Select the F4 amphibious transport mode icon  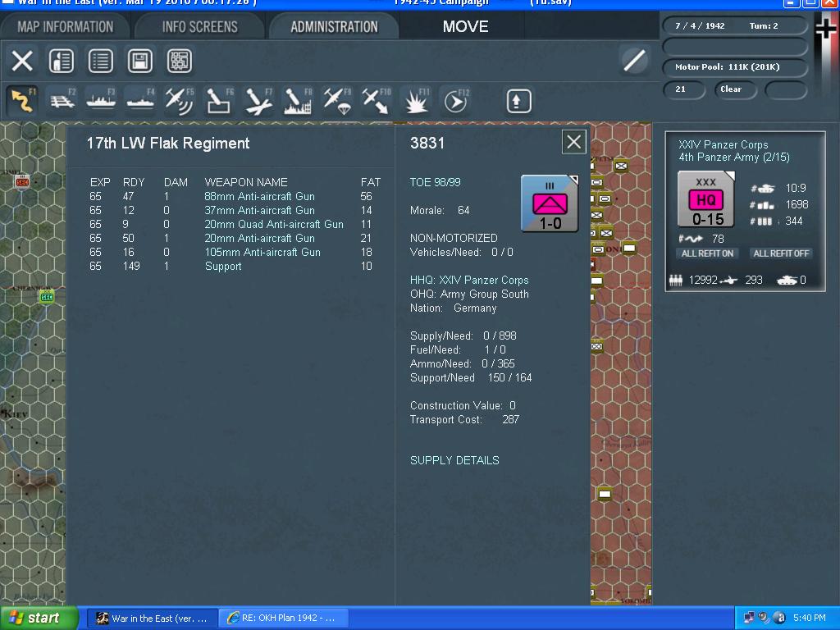(x=140, y=100)
